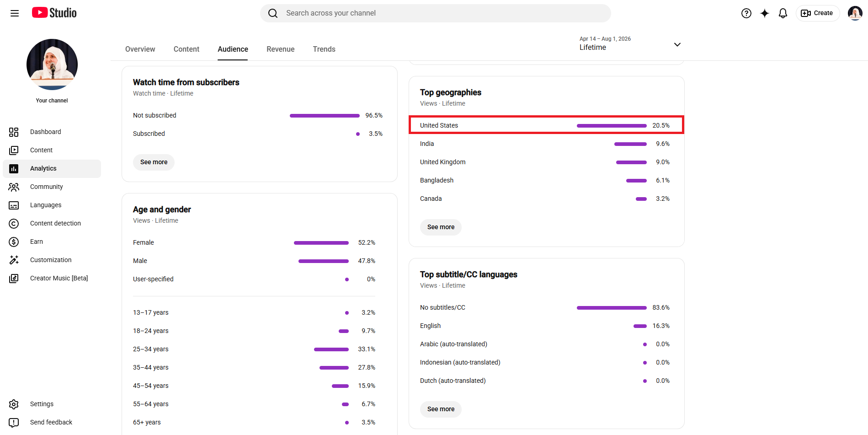Open the Customization wand icon
This screenshot has width=868, height=435.
(14, 260)
